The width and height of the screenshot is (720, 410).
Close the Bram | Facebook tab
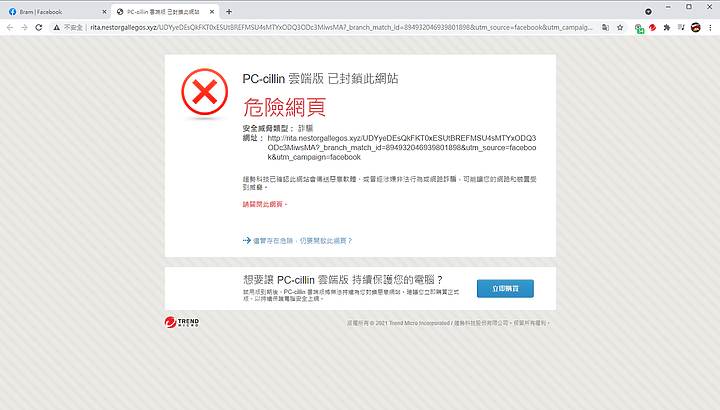104,12
